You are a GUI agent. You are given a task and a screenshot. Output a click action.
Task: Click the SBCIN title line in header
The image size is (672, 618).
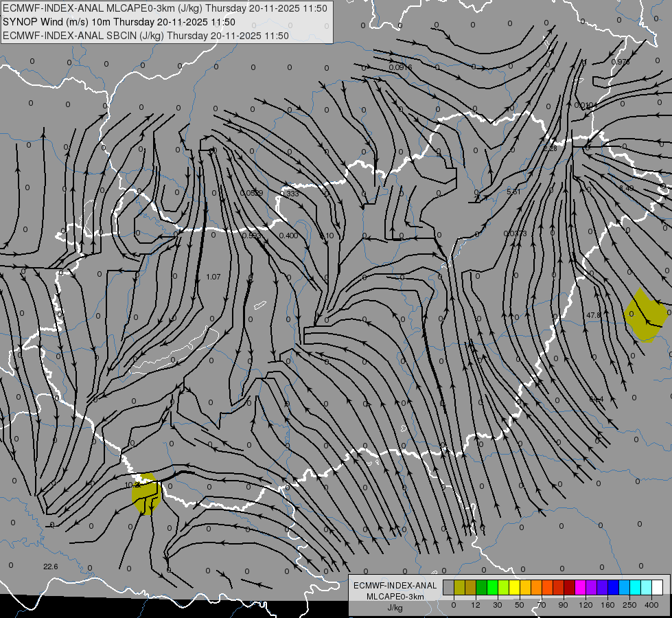[x=146, y=36]
